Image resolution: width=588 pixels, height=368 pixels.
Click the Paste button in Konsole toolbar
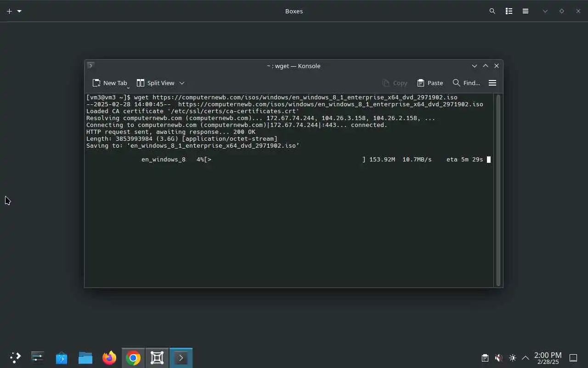430,83
